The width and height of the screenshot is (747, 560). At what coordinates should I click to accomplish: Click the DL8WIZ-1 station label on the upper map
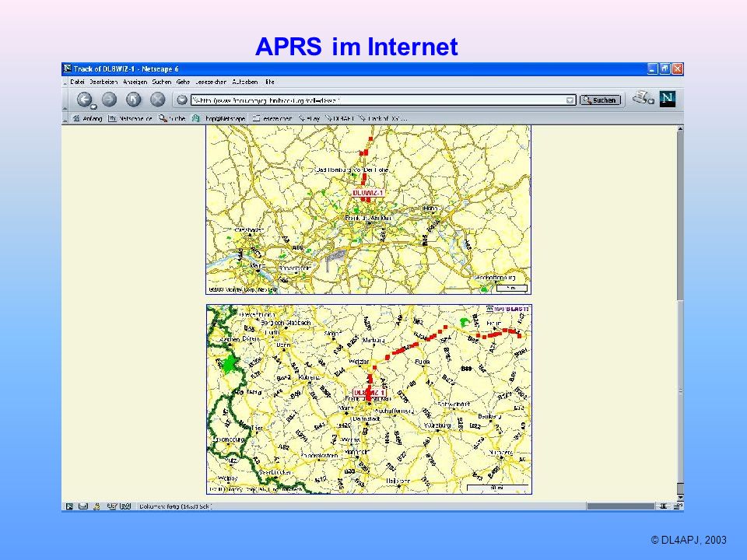pos(368,193)
